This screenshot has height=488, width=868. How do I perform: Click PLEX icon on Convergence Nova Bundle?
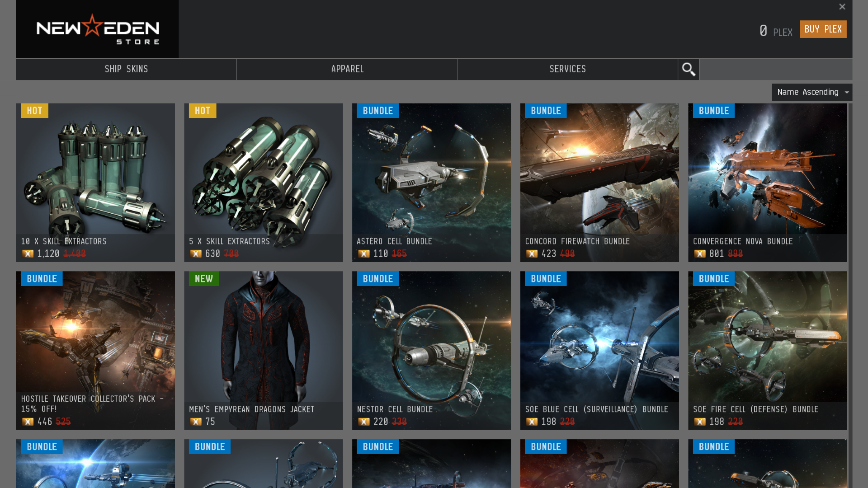pos(700,254)
